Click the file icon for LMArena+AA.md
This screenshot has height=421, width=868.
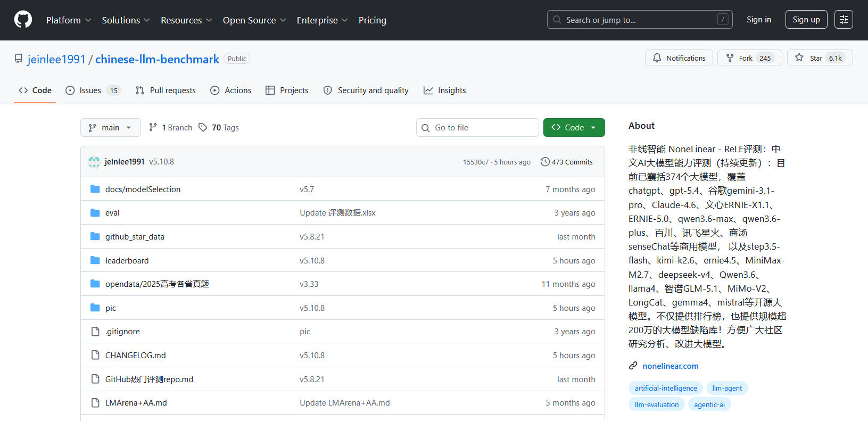tap(95, 403)
